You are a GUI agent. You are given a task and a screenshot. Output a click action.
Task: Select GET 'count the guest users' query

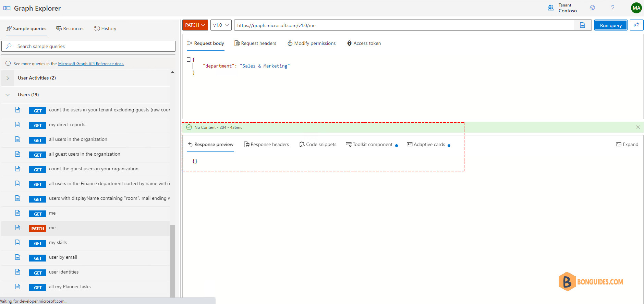[86, 169]
